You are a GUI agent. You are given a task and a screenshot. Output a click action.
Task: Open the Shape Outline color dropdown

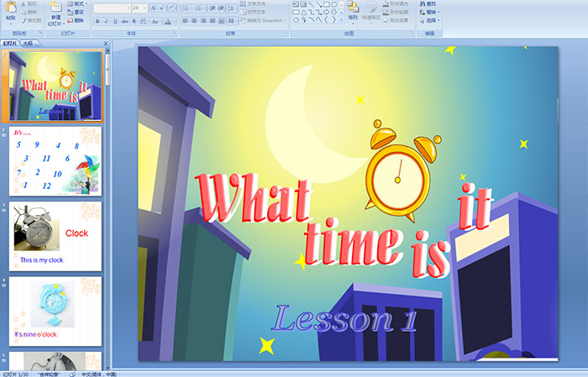pos(397,12)
